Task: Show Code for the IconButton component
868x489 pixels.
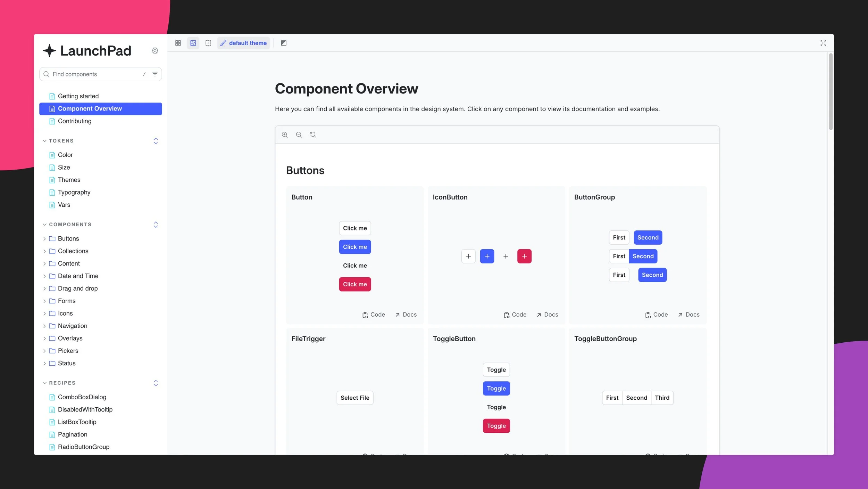Action: tap(515, 315)
